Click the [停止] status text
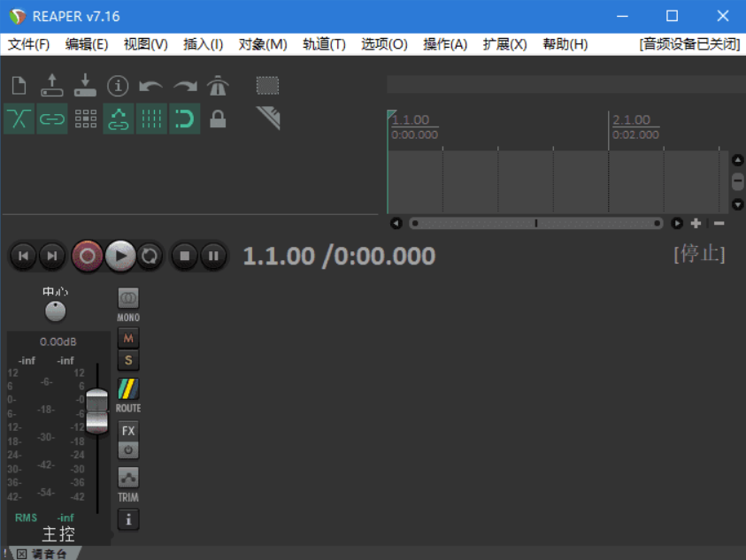The image size is (746, 560). 699,254
